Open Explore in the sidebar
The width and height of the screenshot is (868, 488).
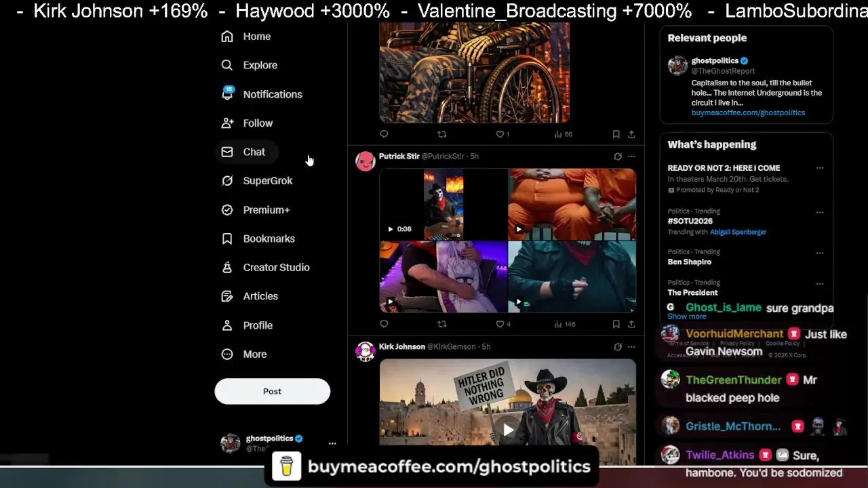249,65
